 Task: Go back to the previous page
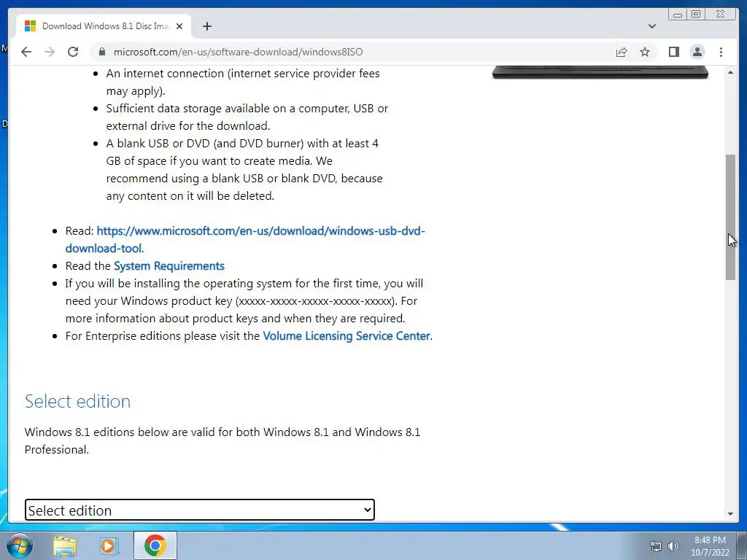26,52
